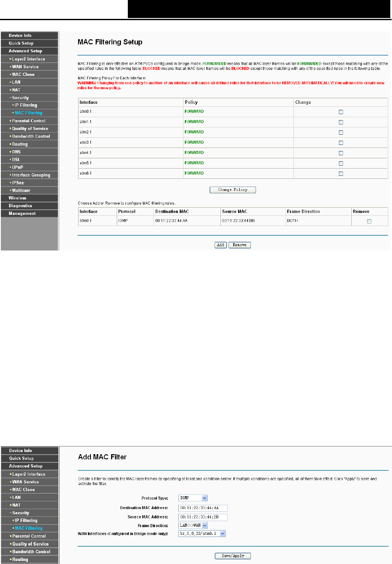Tick the Change checkbox for atm3.1

point(341,142)
